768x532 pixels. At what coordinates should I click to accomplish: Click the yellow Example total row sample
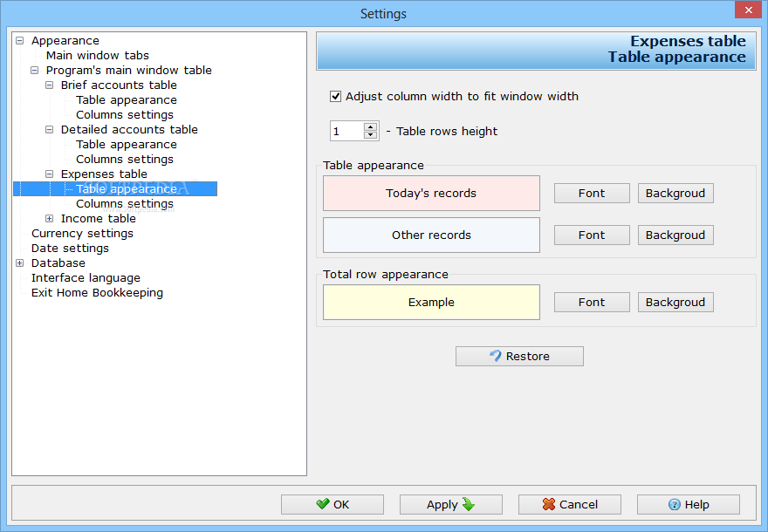[x=431, y=302]
